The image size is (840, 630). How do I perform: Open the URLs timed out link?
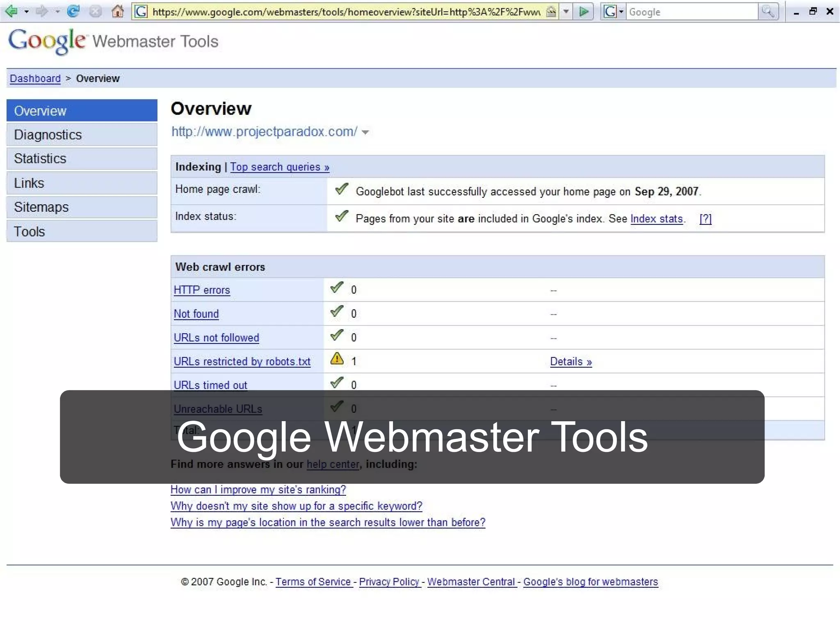click(x=210, y=385)
